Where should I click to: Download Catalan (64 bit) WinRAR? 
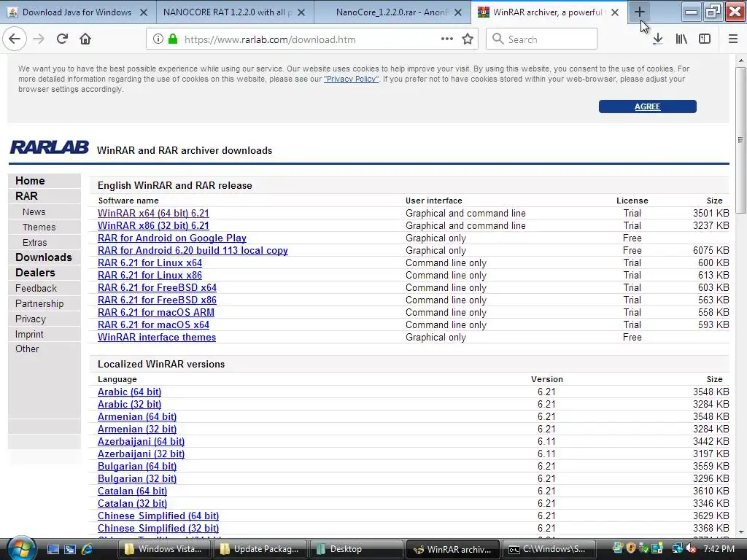[x=133, y=491]
